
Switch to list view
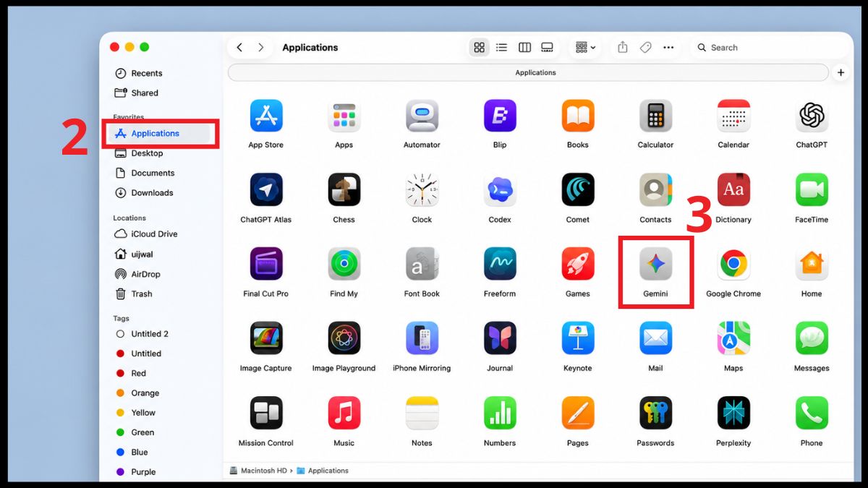501,48
